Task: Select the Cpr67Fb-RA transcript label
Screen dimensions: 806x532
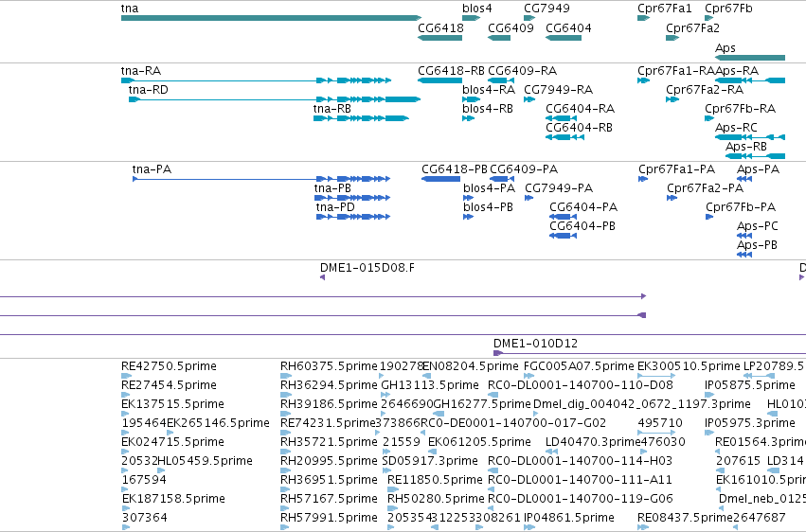Action: (x=741, y=109)
